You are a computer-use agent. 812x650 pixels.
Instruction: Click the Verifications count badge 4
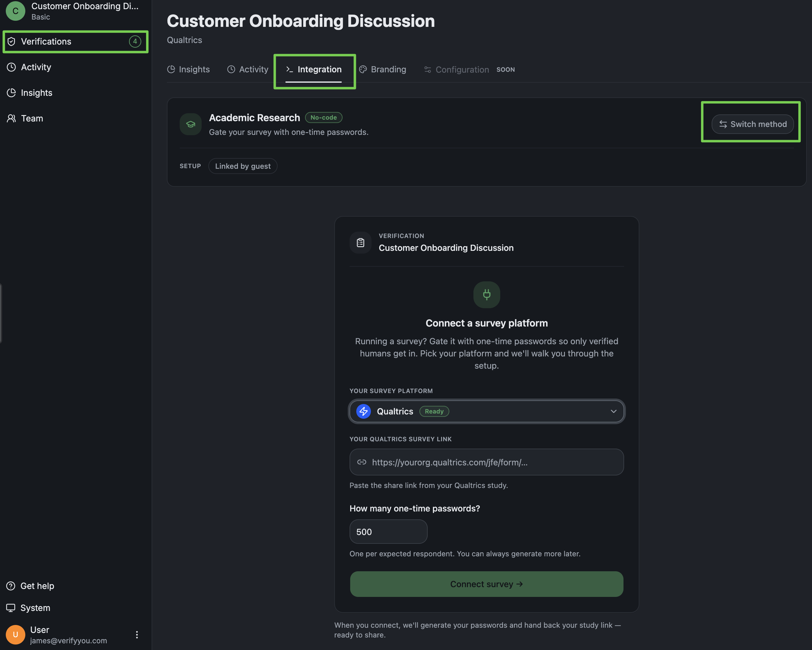point(135,42)
